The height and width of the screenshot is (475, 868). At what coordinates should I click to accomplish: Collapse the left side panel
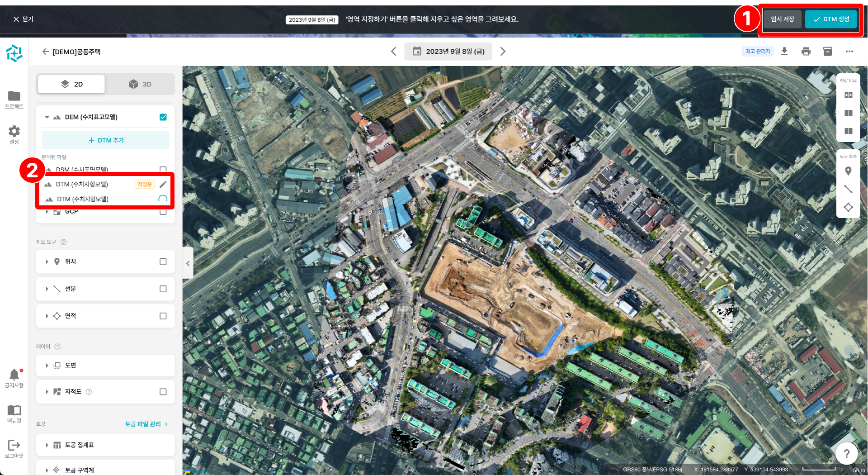(x=188, y=263)
